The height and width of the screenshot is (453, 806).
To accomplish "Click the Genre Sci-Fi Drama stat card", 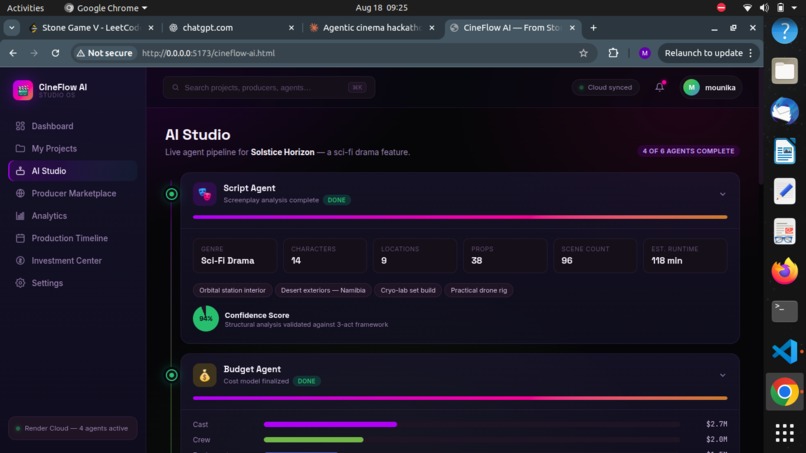I will tap(235, 256).
